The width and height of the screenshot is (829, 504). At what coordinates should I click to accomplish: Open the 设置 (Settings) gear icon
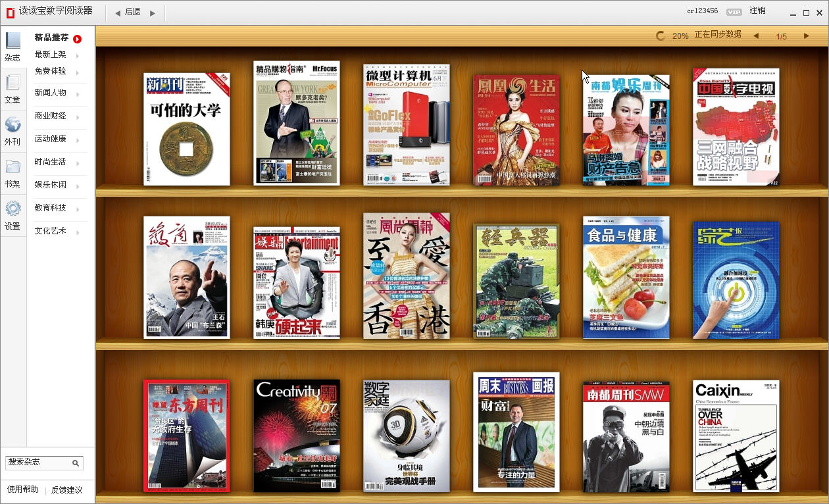(13, 209)
